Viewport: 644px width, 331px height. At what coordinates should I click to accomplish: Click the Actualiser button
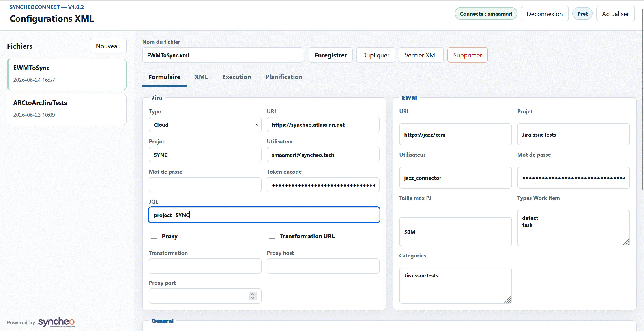click(x=615, y=14)
